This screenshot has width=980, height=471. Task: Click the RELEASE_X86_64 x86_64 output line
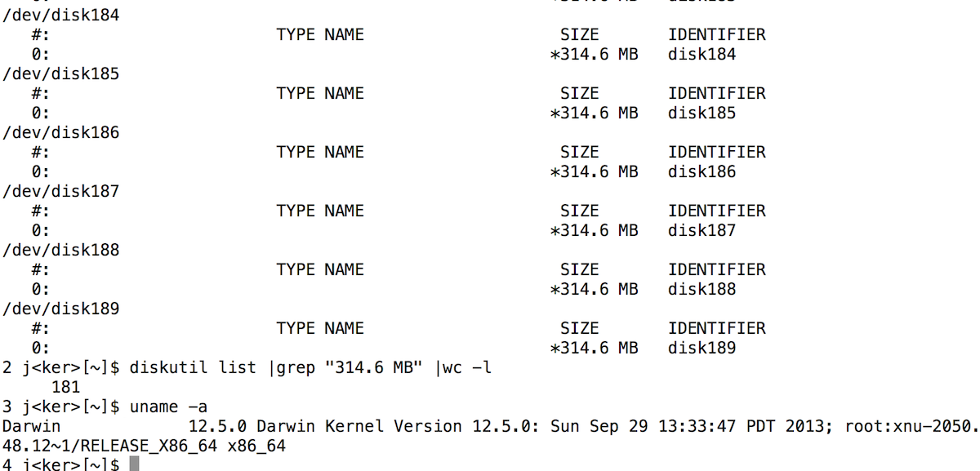144,446
